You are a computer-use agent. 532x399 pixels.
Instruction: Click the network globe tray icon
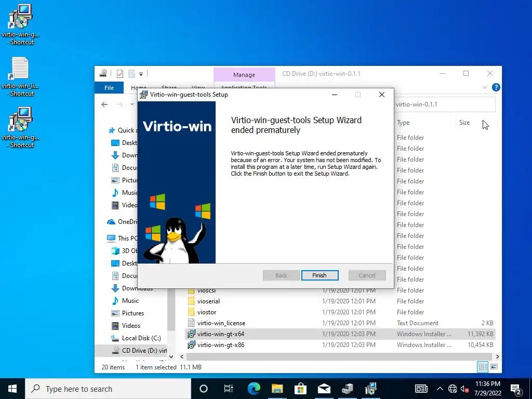453,389
